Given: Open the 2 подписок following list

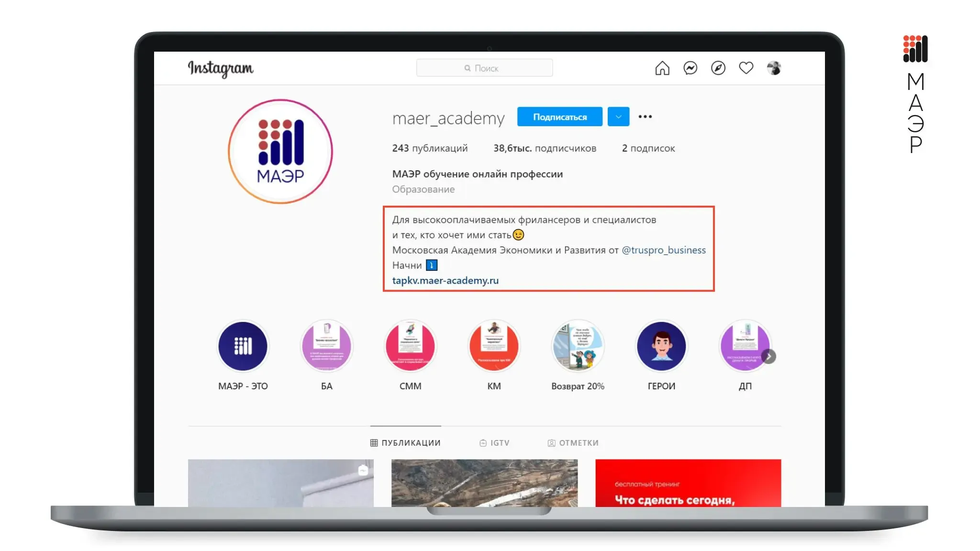Looking at the screenshot, I should coord(648,148).
